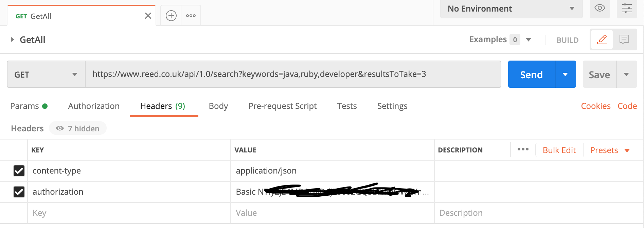The image size is (644, 228).
Task: Open the Cookies link
Action: [596, 106]
